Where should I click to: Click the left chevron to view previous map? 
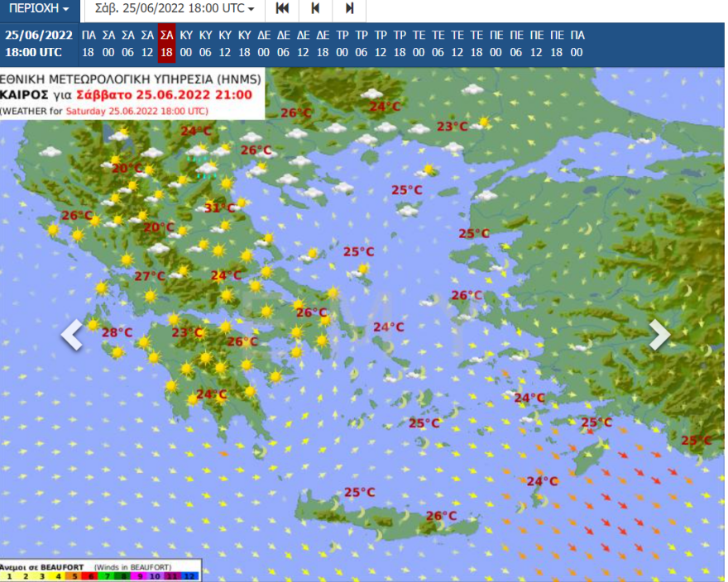(x=73, y=336)
